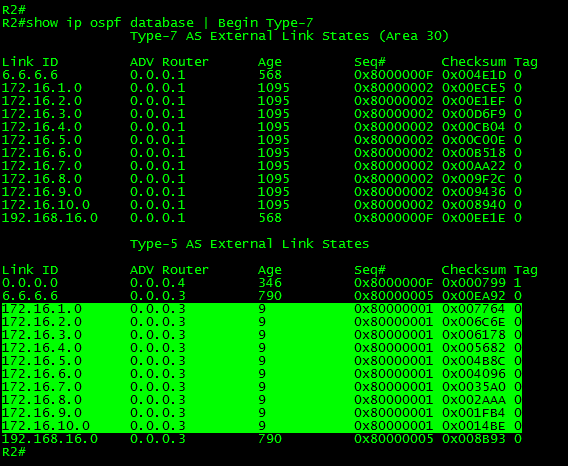Click the final R2# prompt at bottom
This screenshot has height=466, width=568.
pos(14,452)
